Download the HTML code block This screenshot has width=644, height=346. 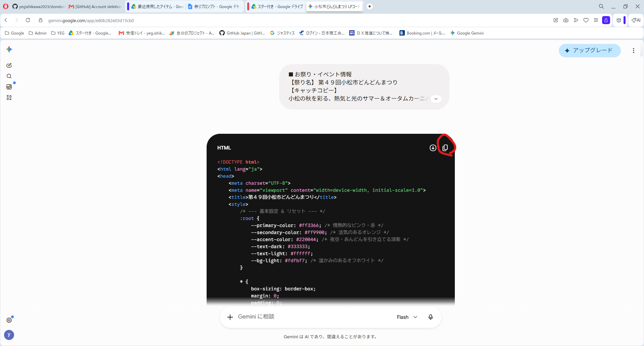(433, 148)
